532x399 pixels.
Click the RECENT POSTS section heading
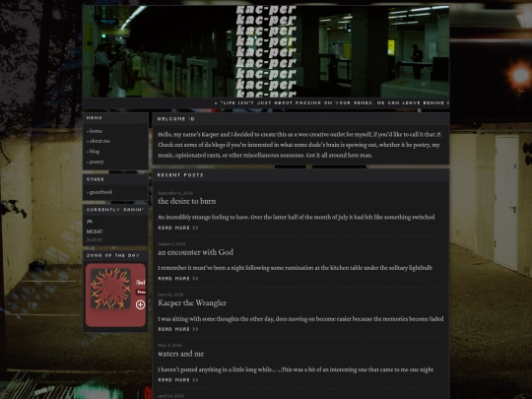tap(180, 175)
